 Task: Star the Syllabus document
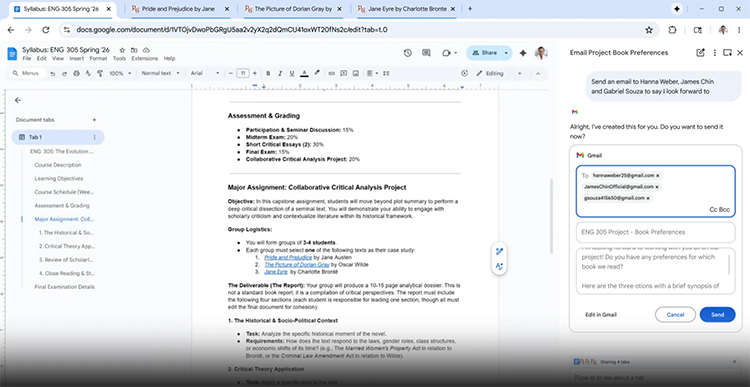122,50
